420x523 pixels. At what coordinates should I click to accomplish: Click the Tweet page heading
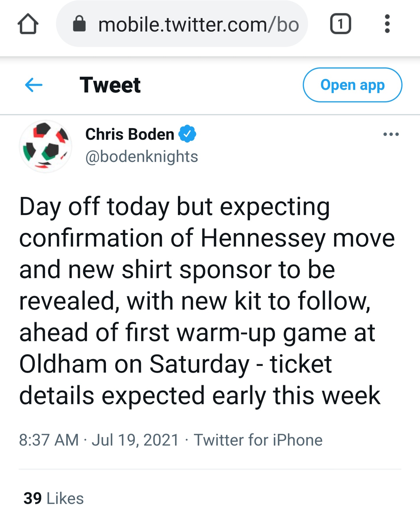click(x=110, y=85)
